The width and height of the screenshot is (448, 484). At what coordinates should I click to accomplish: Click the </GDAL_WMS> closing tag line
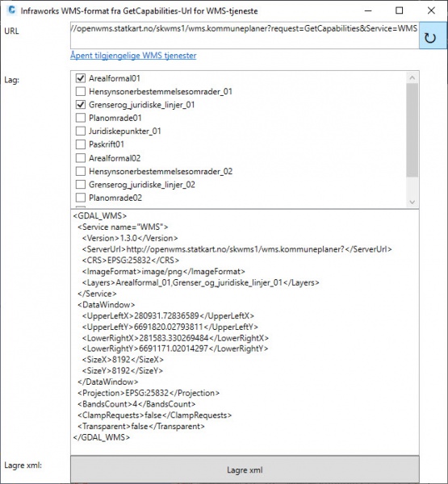(x=102, y=438)
